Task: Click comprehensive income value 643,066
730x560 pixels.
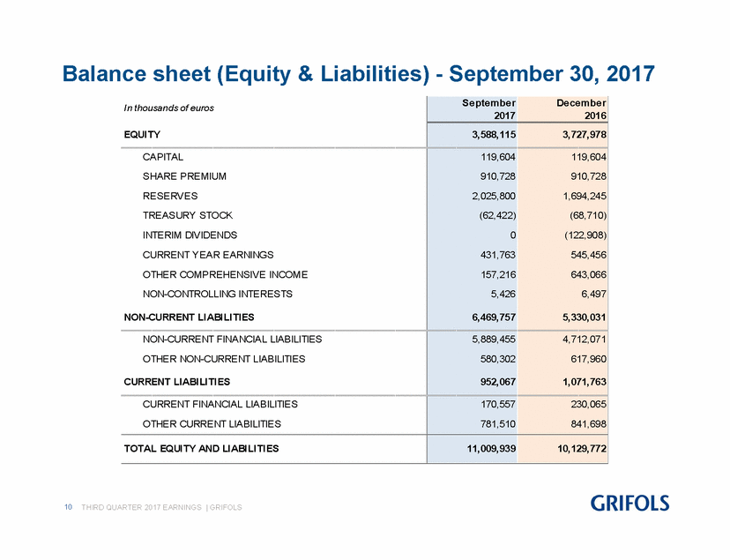Action: click(588, 274)
